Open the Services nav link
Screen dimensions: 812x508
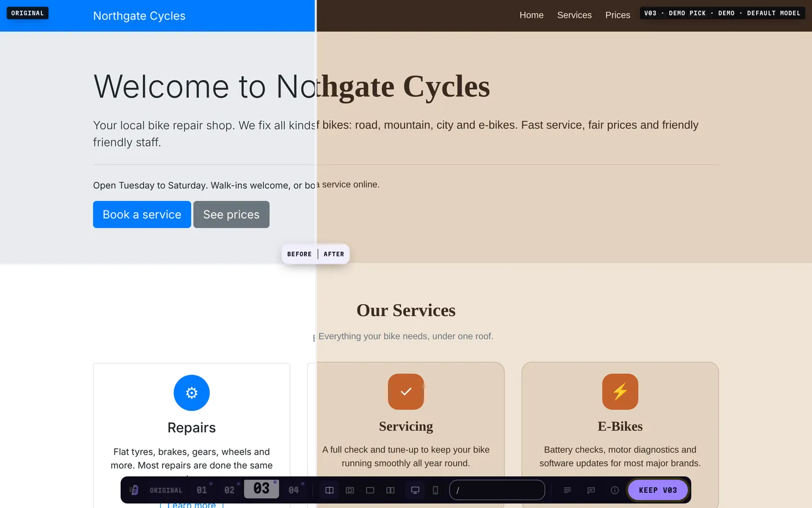coord(575,15)
